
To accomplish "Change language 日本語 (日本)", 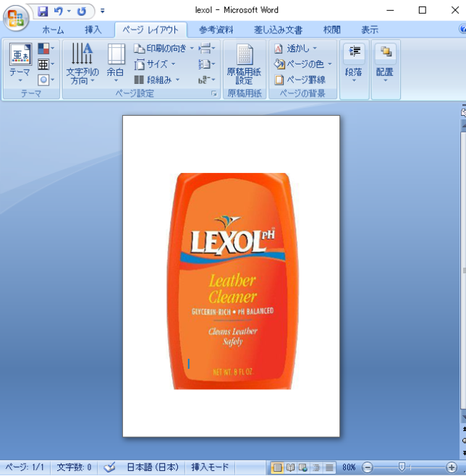I will 153,467.
